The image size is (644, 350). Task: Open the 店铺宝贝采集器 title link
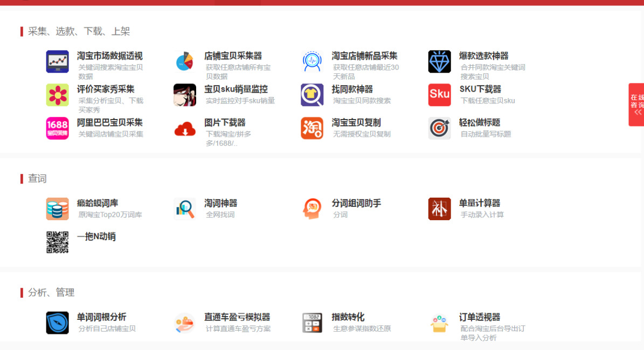[x=233, y=56]
